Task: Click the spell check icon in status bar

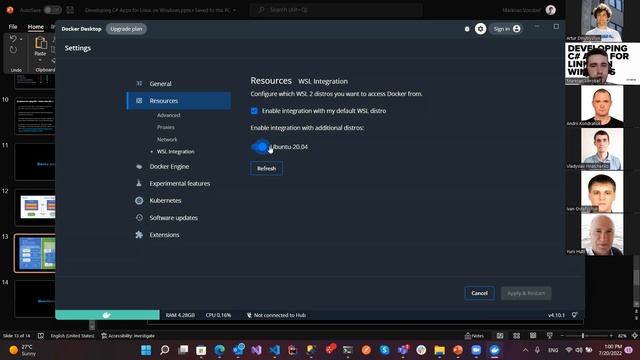Action: point(41,336)
